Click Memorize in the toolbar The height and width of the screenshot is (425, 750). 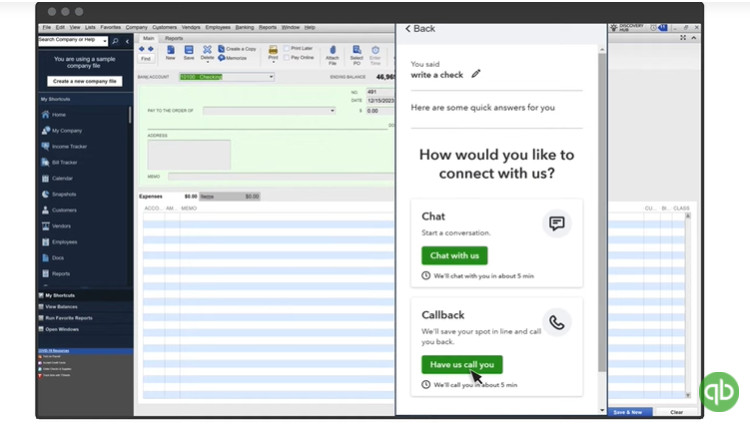pyautogui.click(x=232, y=58)
